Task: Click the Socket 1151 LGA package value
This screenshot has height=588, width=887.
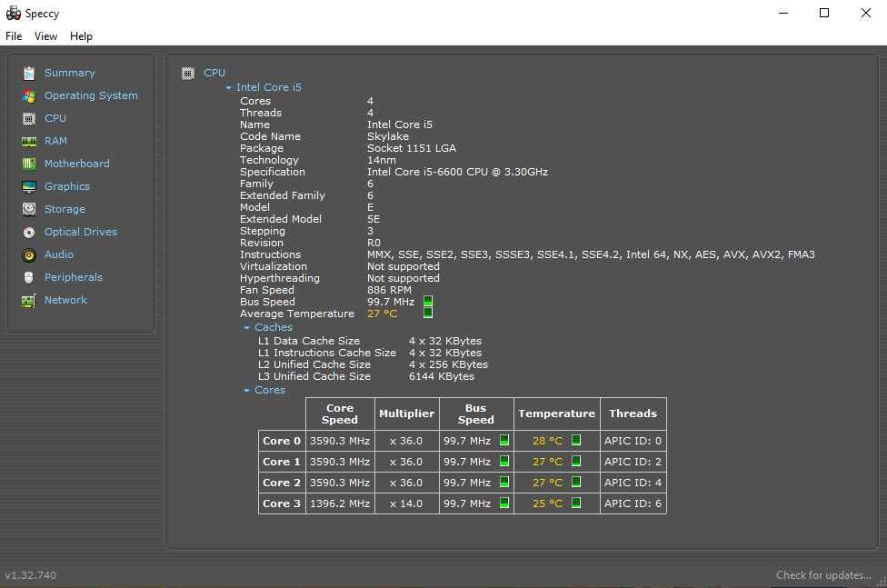Action: (412, 148)
